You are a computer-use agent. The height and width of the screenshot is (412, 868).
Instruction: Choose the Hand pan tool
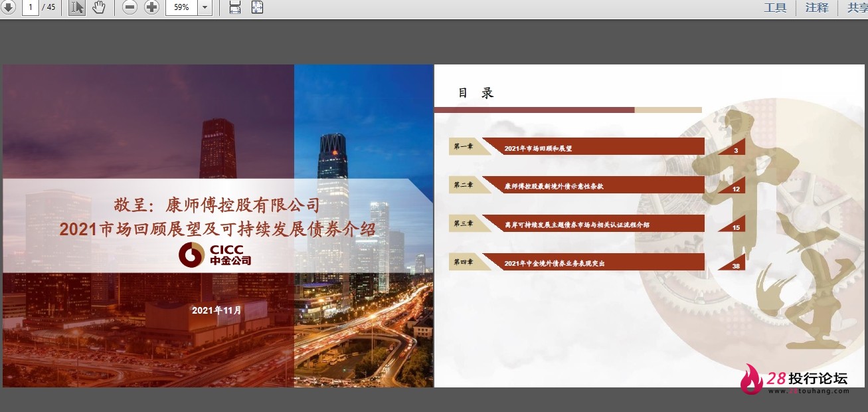point(98,7)
